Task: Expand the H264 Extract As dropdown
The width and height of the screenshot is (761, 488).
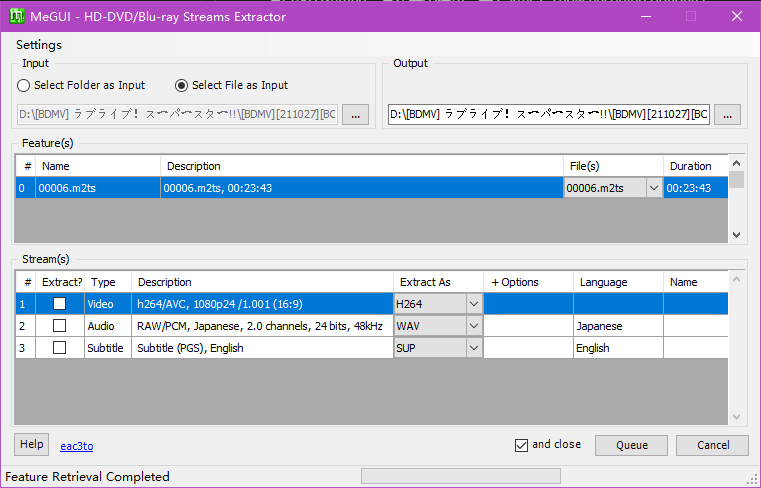Action: click(x=473, y=303)
